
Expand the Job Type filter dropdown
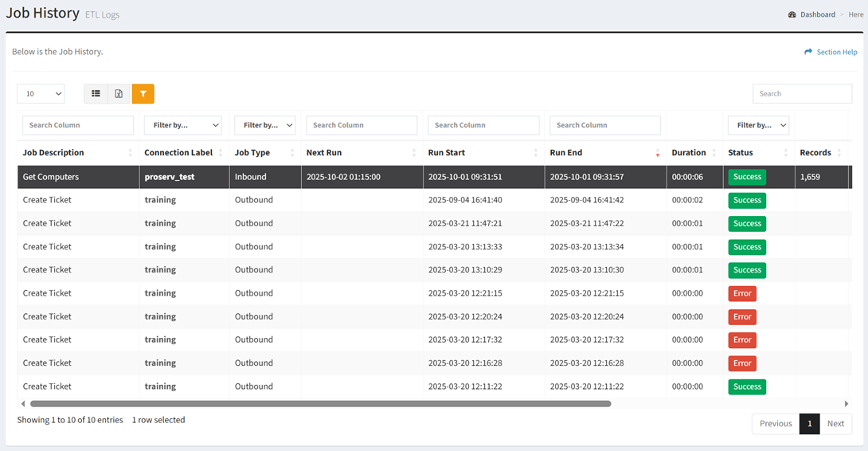tap(264, 125)
